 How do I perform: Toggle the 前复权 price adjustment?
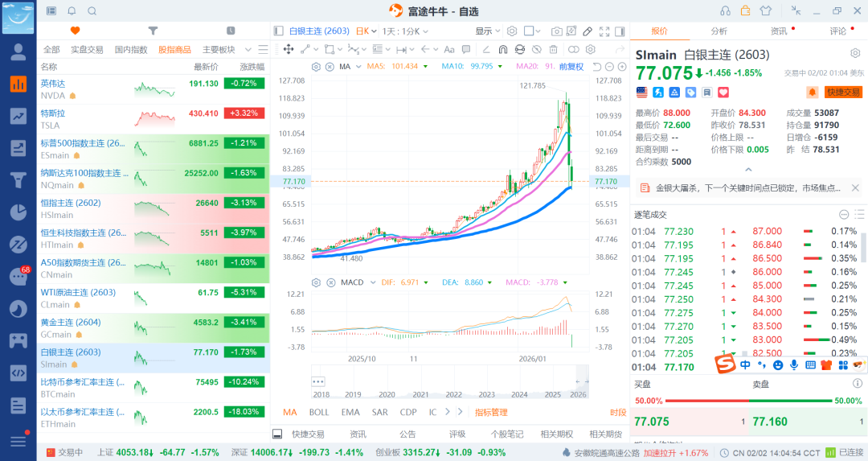tap(571, 67)
